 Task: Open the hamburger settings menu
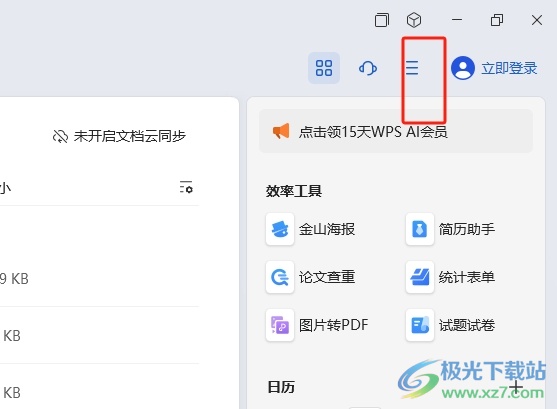(412, 68)
